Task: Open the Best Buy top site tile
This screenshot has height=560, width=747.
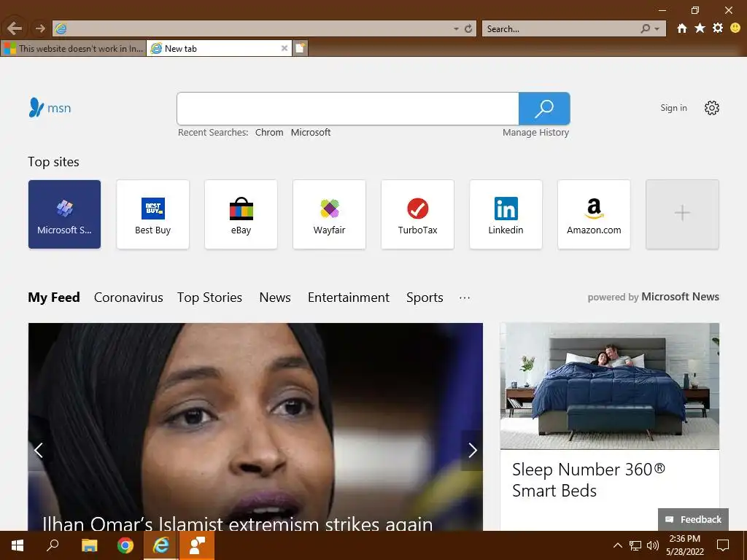Action: pyautogui.click(x=152, y=214)
